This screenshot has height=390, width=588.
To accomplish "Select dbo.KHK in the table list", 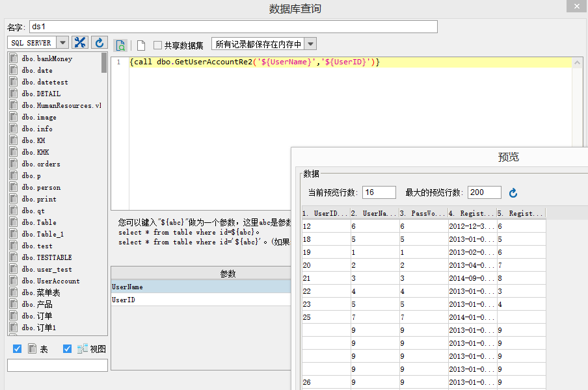I will pos(35,151).
